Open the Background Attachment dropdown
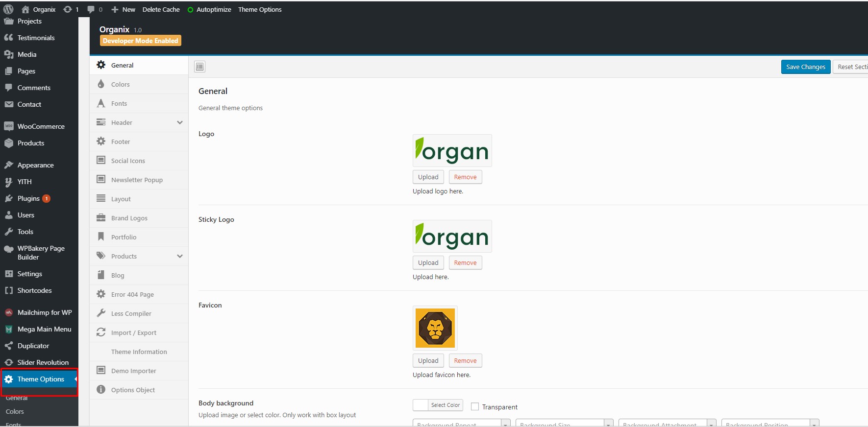Screen dimensions: 868x427 coord(668,423)
